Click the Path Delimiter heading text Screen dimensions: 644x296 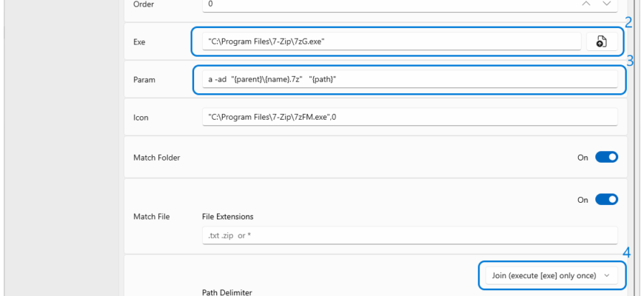(x=227, y=292)
